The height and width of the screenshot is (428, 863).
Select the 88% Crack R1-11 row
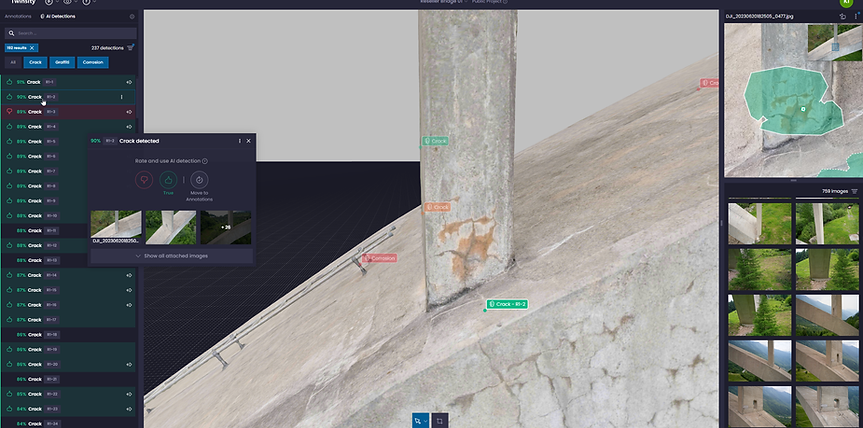point(68,231)
